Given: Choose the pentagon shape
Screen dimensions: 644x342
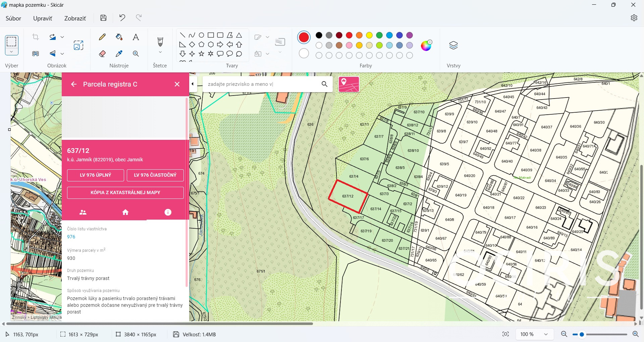Looking at the screenshot, I should coord(201,44).
